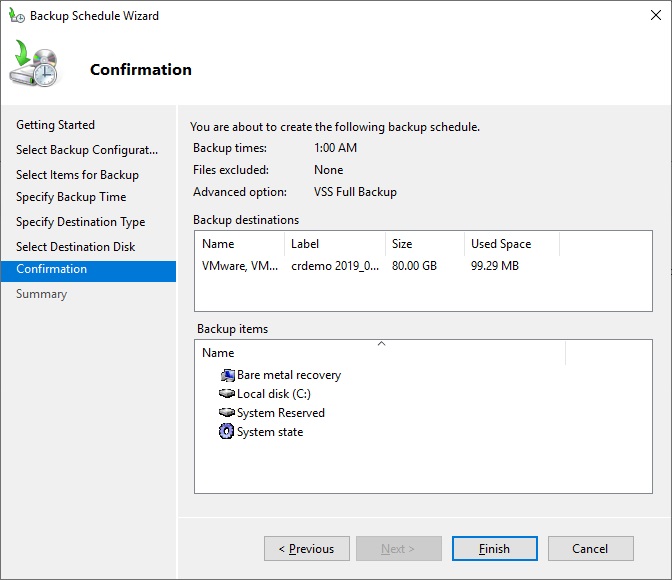Click the Backup Schedule Wizard title bar icon
The height and width of the screenshot is (580, 672).
coord(17,16)
